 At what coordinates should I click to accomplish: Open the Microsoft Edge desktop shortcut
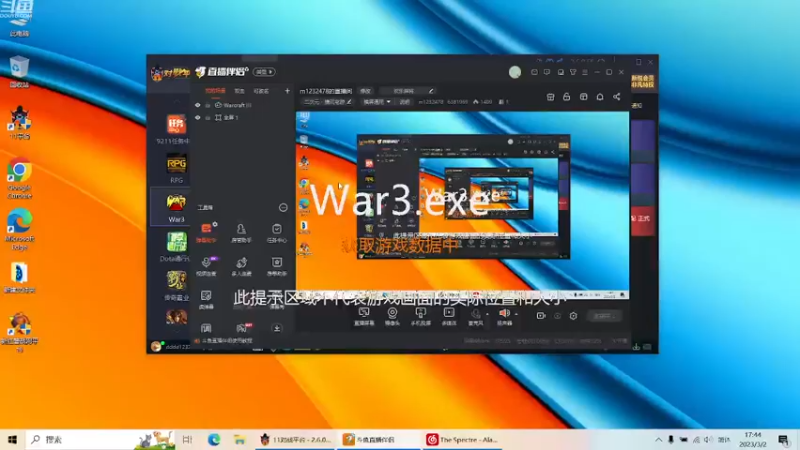(x=19, y=229)
